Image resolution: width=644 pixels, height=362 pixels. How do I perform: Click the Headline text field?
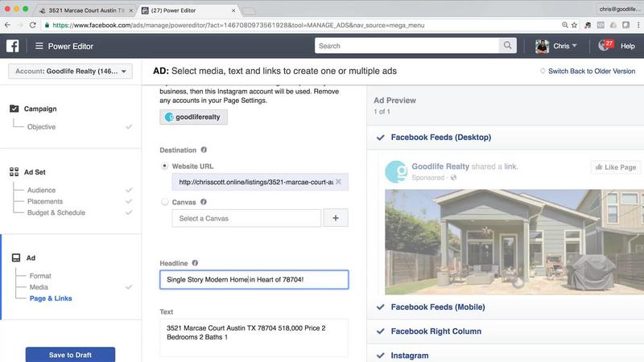(x=254, y=279)
